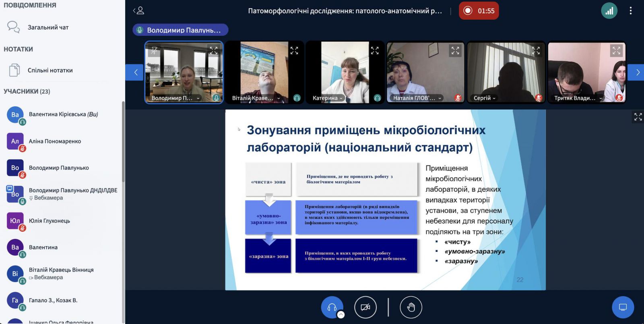Fullscreen the presentation slide
644x324 pixels.
638,117
